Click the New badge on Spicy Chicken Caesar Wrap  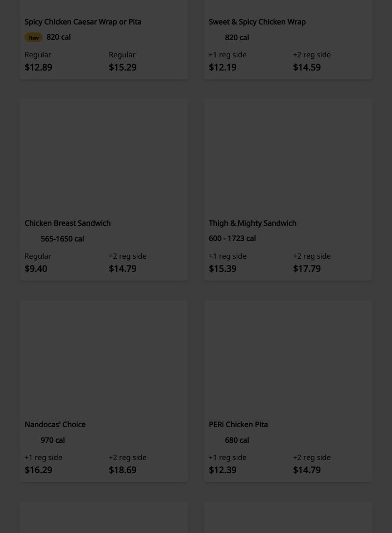click(33, 37)
